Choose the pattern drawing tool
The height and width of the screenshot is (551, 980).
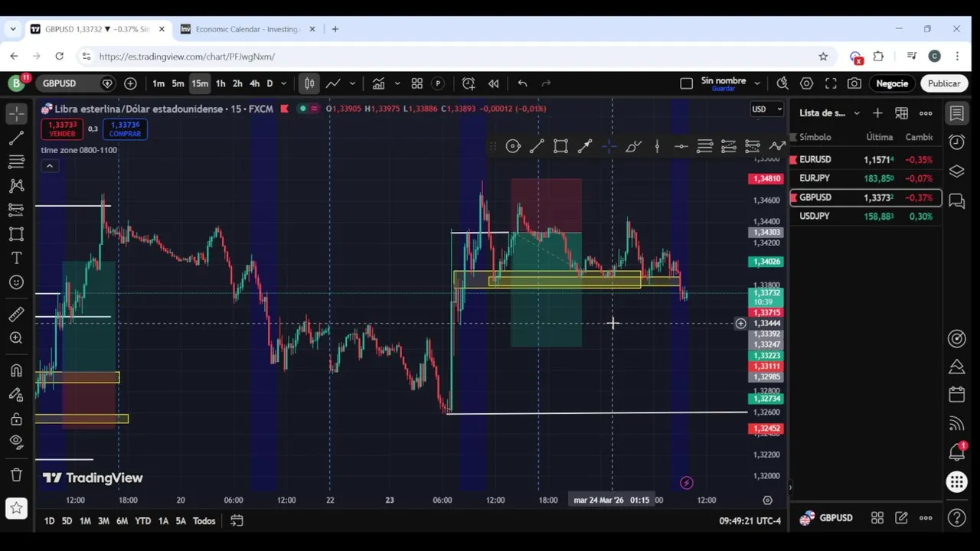point(16,186)
